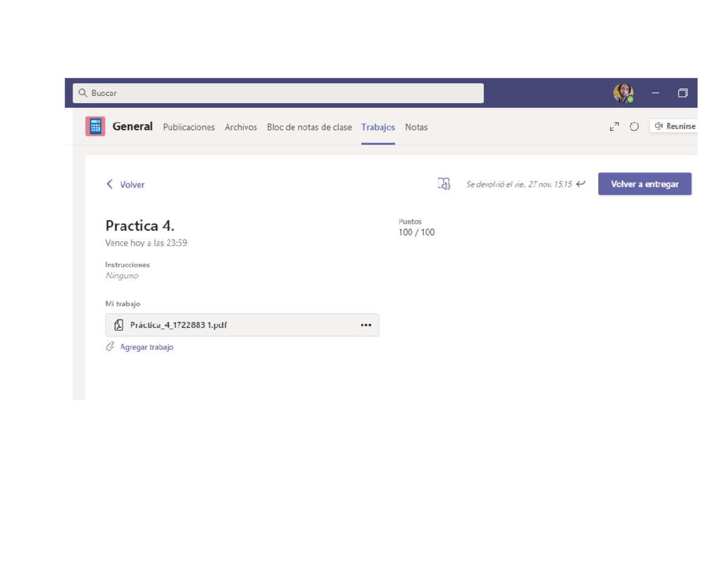
Task: Minimize the Teams window
Action: coord(655,93)
